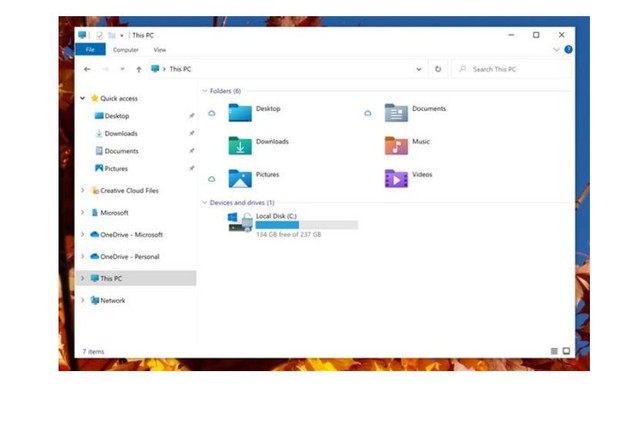Expand the Network tree node
Viewport: 640px width, 425px height.
point(82,300)
